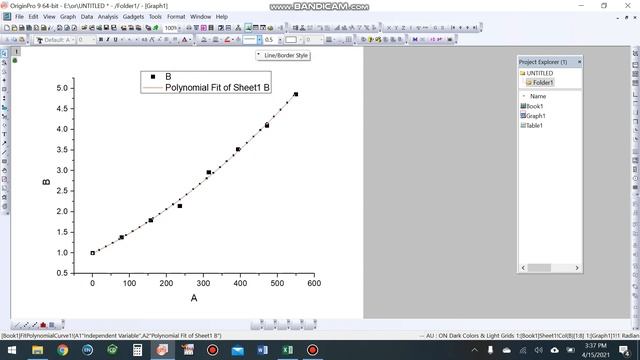
Task: Click the green lock icon on graph
Action: pyautogui.click(x=15, y=60)
